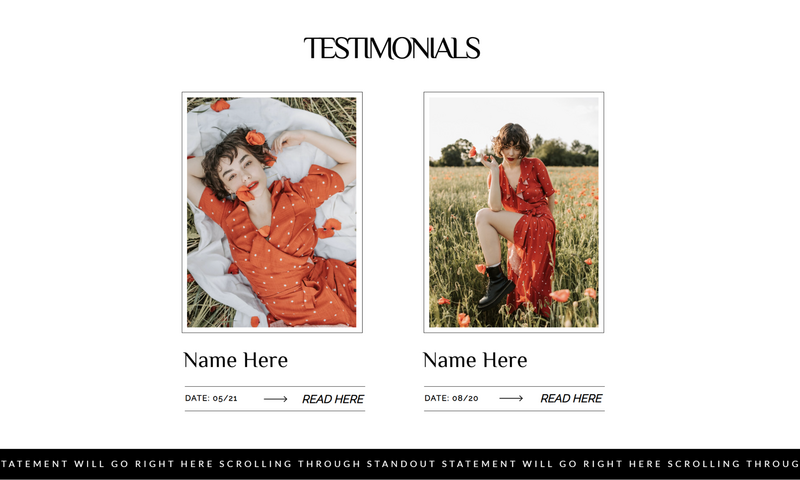Click the DATE: 05/21 label

coord(211,398)
